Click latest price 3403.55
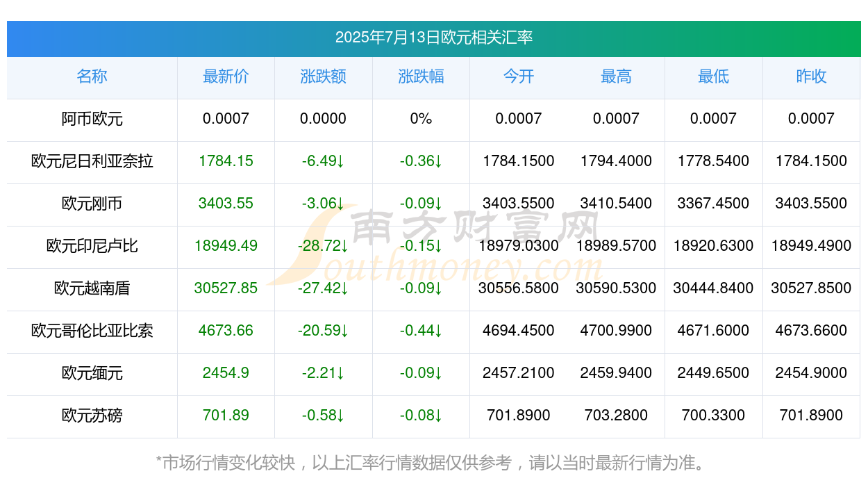 [x=226, y=204]
